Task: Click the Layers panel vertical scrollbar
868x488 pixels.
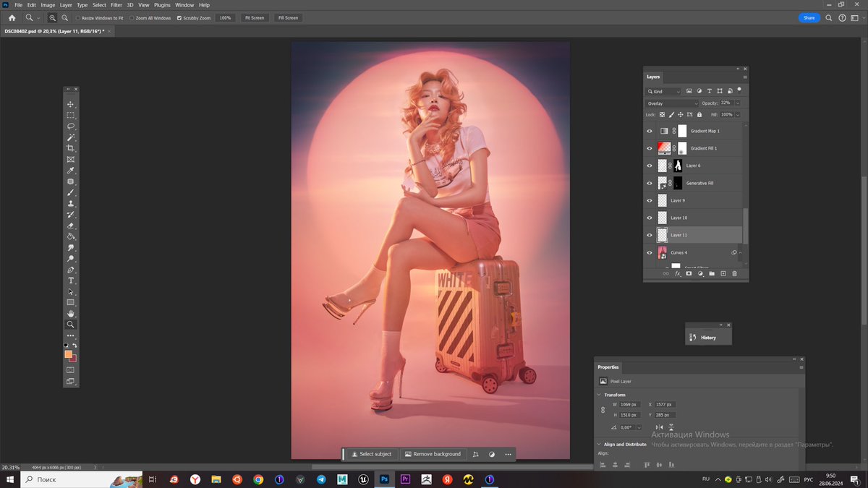Action: click(x=746, y=226)
